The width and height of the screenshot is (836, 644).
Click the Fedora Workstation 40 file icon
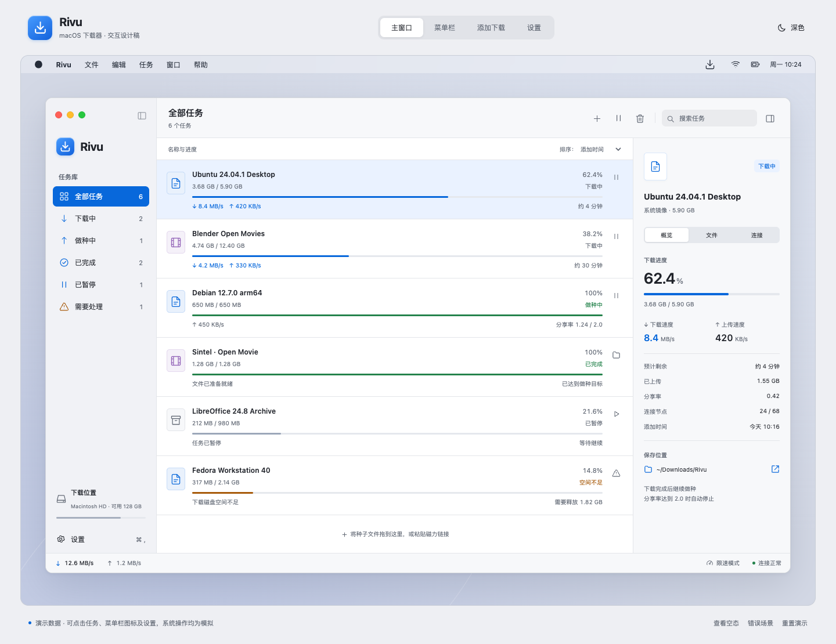click(176, 479)
